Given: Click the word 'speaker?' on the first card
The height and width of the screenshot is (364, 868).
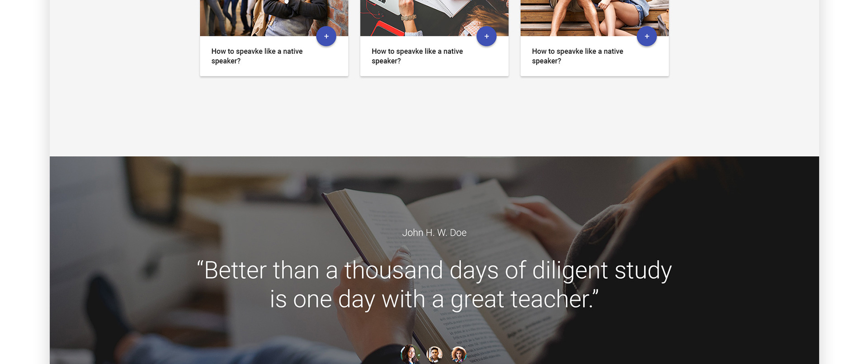Looking at the screenshot, I should (226, 61).
